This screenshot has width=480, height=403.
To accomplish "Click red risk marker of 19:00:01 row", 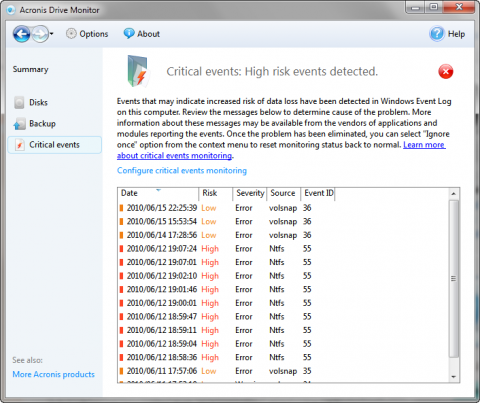I will [x=121, y=303].
